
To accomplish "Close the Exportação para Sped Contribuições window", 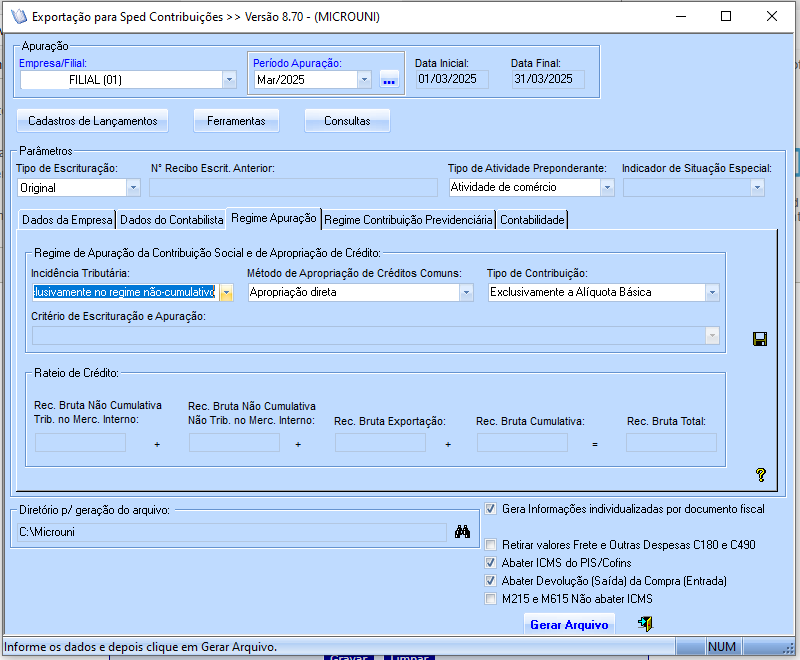I will (771, 16).
